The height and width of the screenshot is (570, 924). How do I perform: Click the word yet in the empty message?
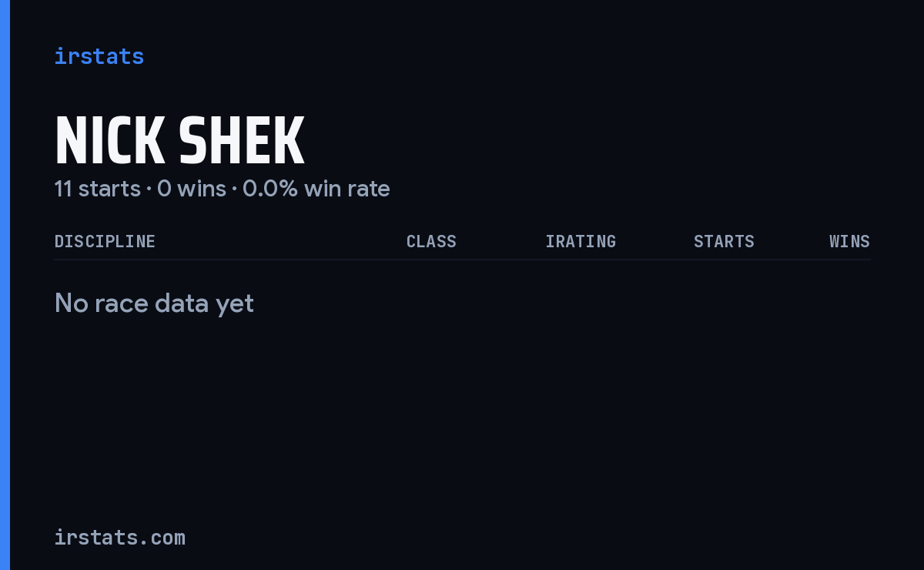[x=235, y=305]
